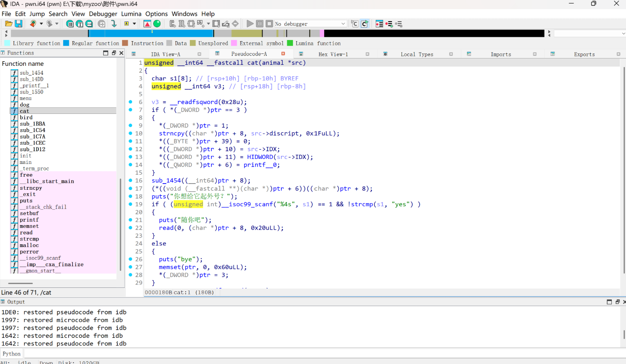Select the bird function in list

(x=26, y=117)
